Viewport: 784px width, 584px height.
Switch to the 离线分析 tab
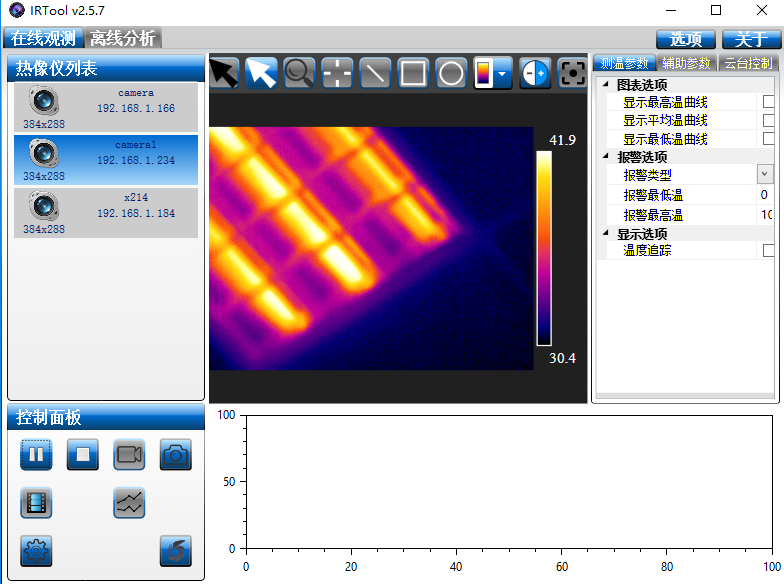tap(123, 39)
